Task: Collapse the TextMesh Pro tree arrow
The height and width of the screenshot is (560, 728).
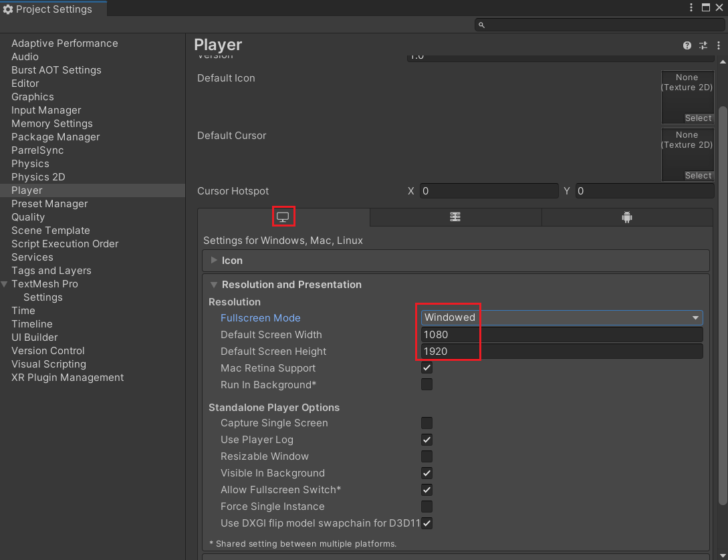Action: pyautogui.click(x=4, y=284)
